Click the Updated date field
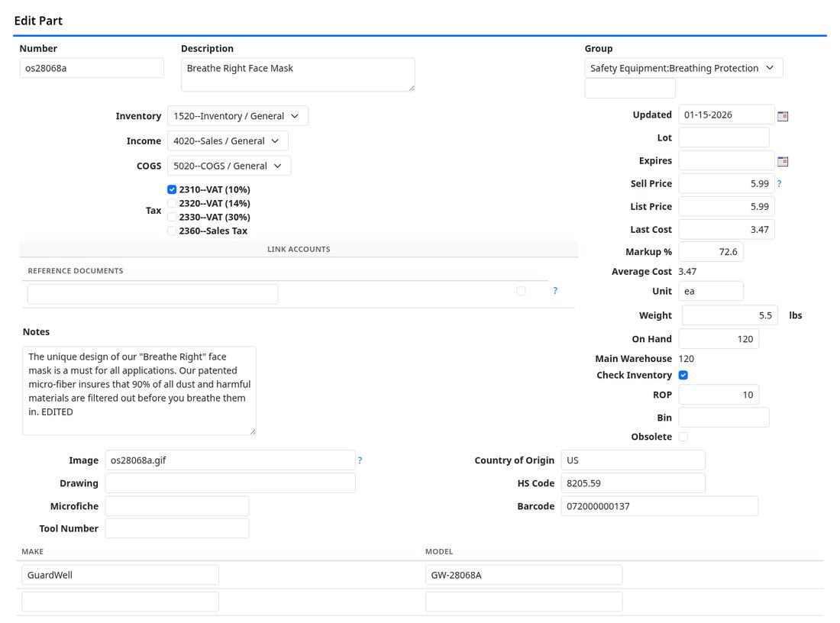Image resolution: width=840 pixels, height=623 pixels. coord(726,115)
